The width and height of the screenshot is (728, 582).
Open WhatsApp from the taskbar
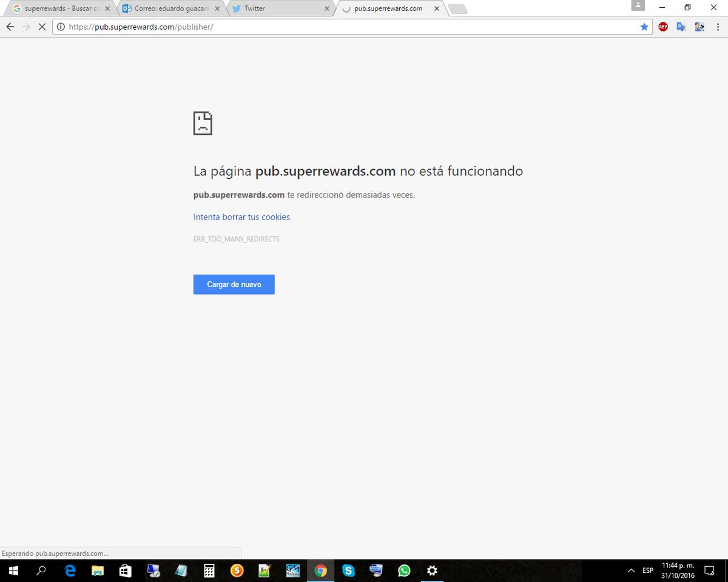tap(404, 570)
